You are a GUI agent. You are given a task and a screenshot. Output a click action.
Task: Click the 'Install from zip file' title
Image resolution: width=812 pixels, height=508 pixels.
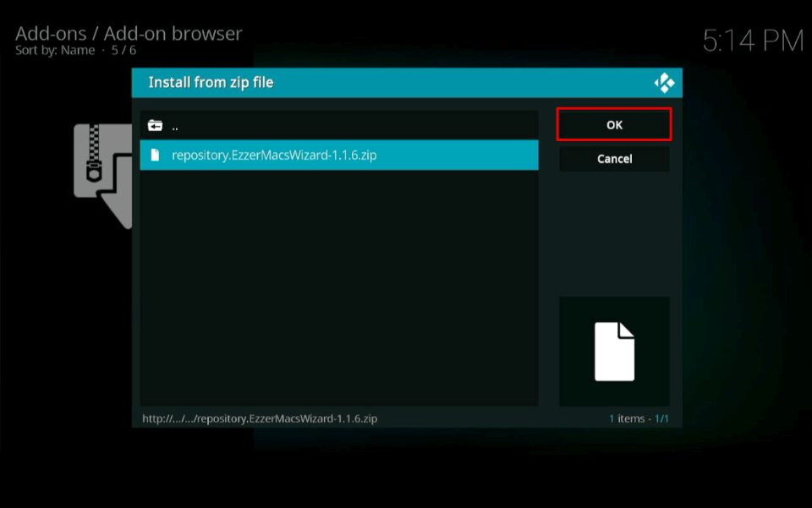pyautogui.click(x=211, y=83)
